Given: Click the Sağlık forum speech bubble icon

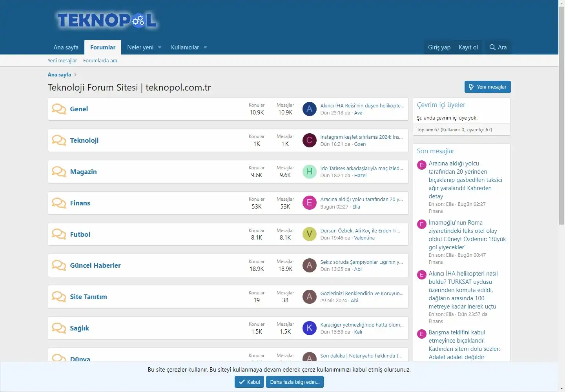Looking at the screenshot, I should pos(59,328).
